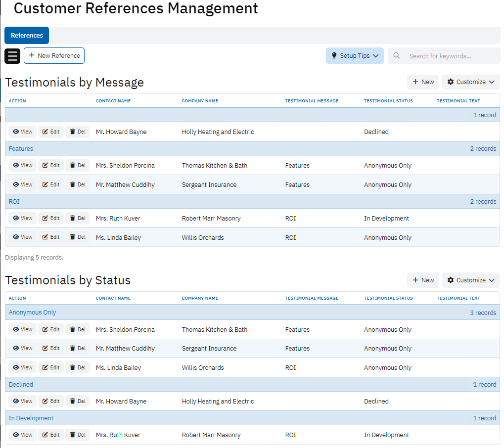Switch to the References tab
Screen dimensions: 504x448
tap(27, 36)
